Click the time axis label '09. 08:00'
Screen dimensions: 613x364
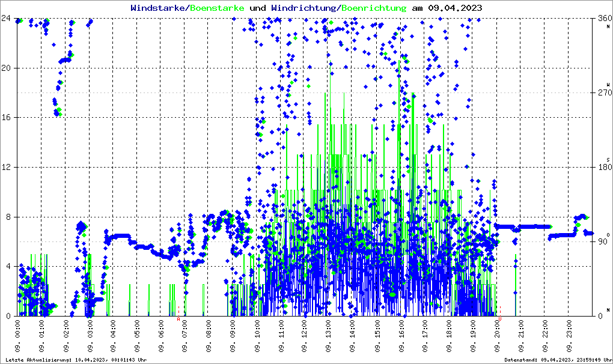pyautogui.click(x=209, y=336)
